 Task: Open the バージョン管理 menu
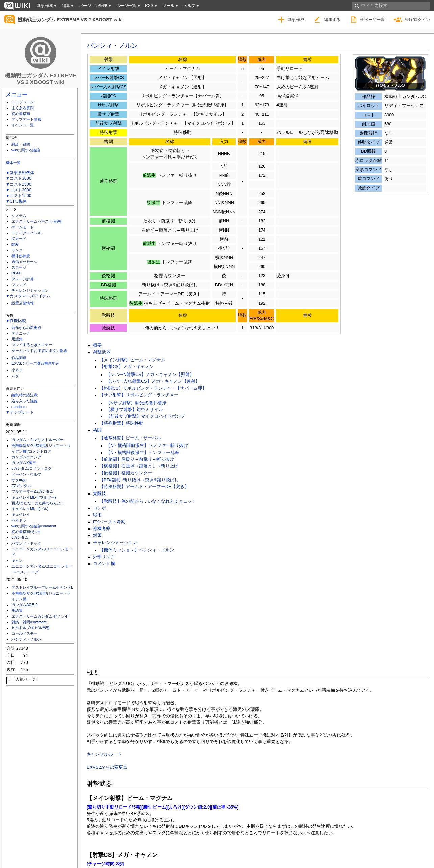tap(95, 6)
